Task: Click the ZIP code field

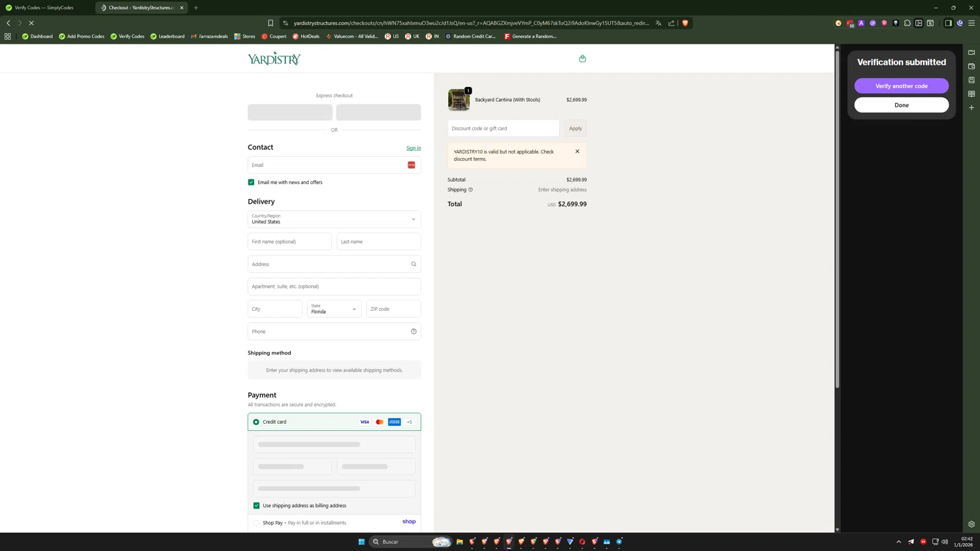Action: [x=393, y=309]
